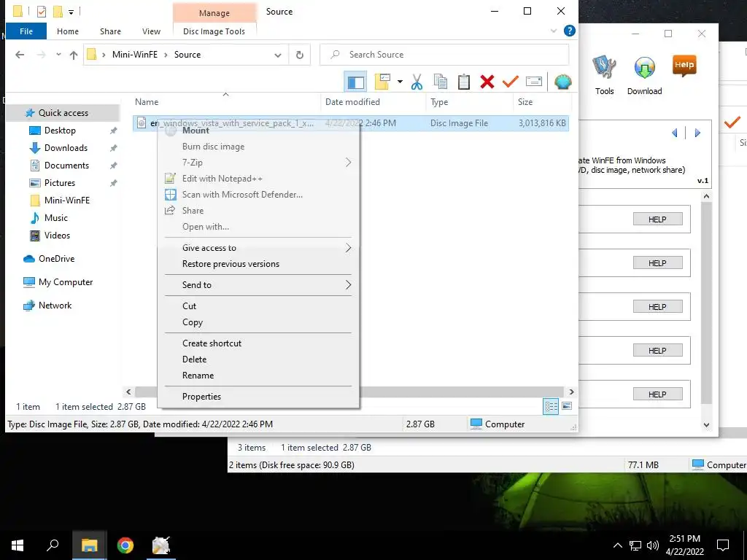Go back with the Back arrow

pyautogui.click(x=20, y=55)
